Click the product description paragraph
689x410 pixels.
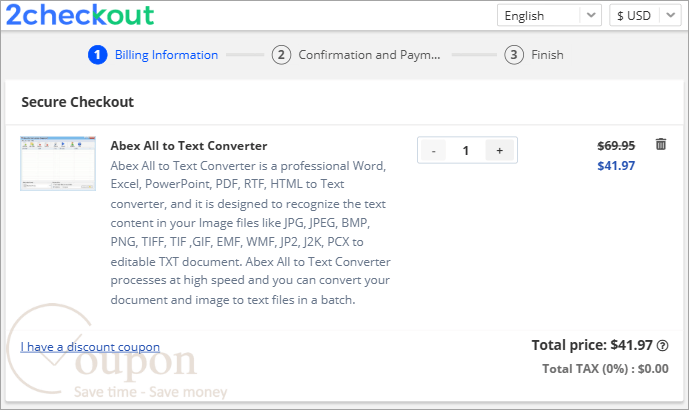point(250,233)
